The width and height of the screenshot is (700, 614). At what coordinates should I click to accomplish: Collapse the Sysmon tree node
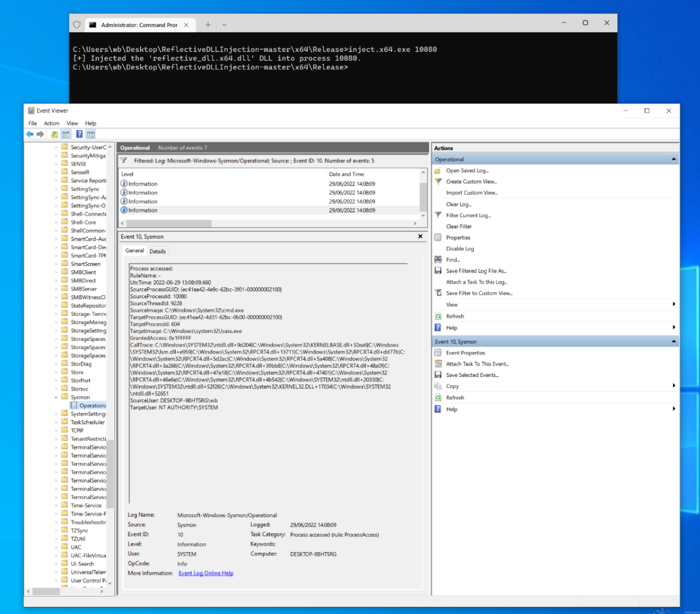coord(57,397)
